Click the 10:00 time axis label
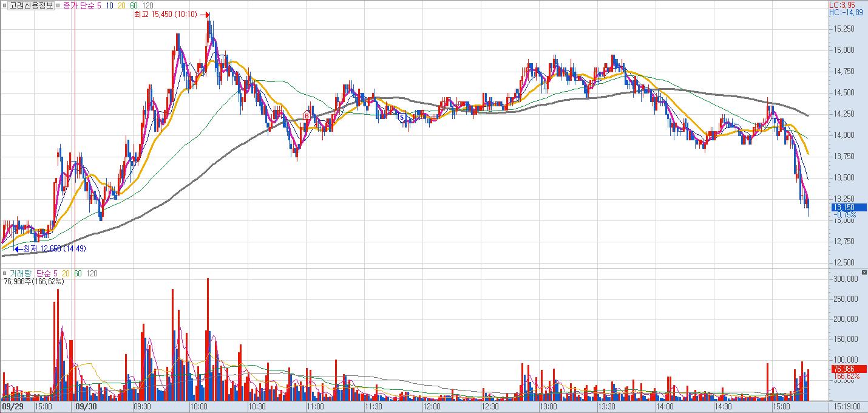Screen dimensions: 868x413 click(199, 406)
